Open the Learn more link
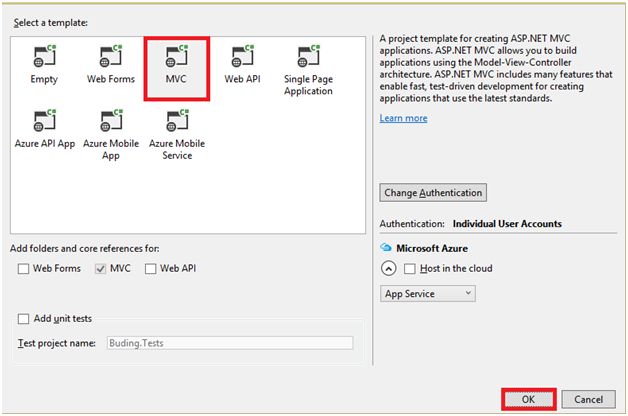This screenshot has height=416, width=628. coord(403,118)
